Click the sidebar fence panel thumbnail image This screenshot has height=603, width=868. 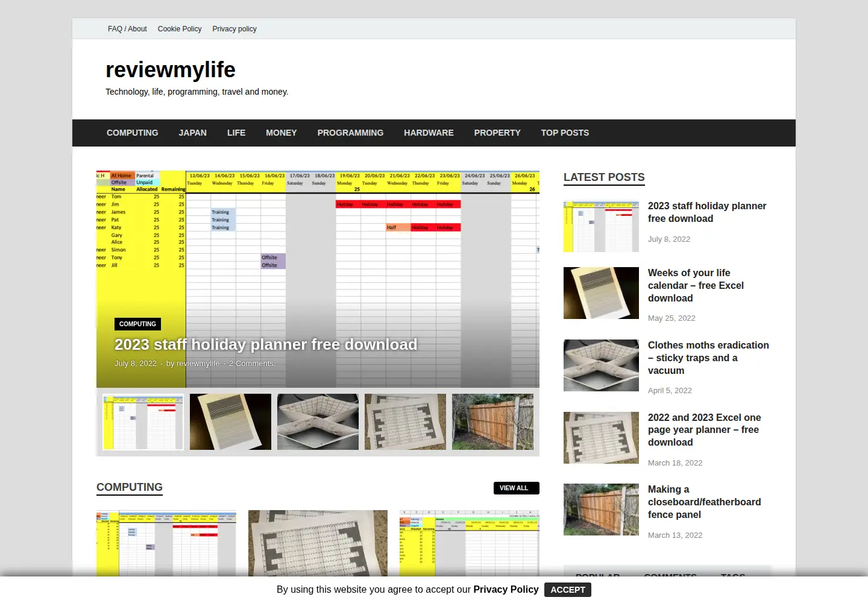coord(601,510)
